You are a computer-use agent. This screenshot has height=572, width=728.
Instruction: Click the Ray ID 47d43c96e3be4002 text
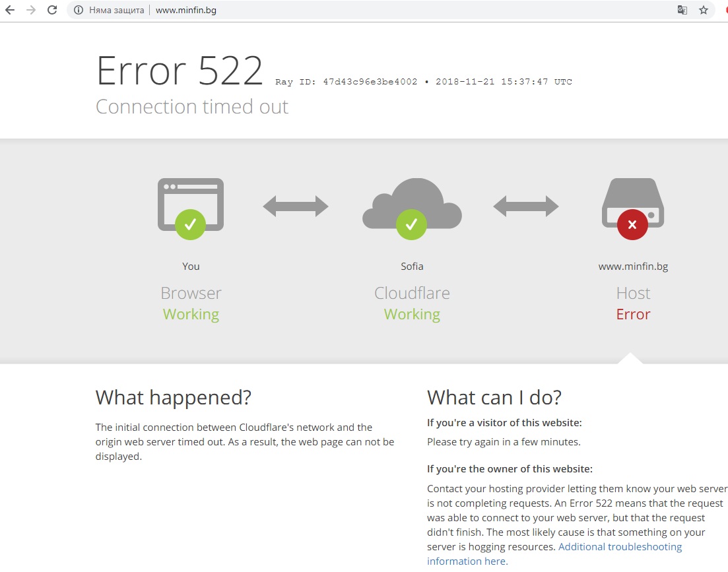[x=346, y=82]
